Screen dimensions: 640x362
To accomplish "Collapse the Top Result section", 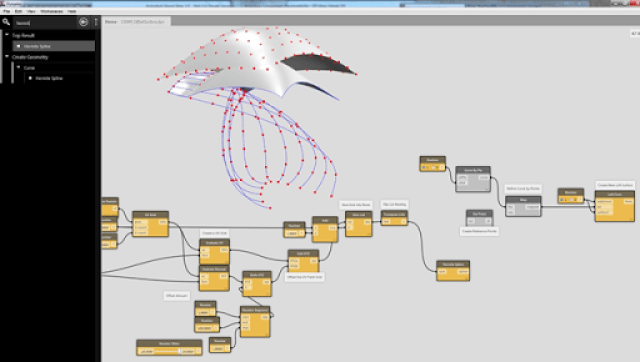I will 7,35.
